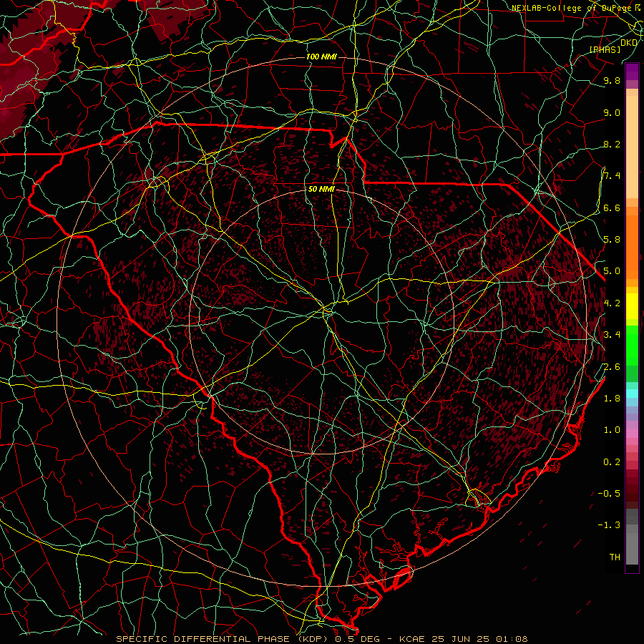Click the 0.5 DEG elevation text in caption

click(358, 639)
